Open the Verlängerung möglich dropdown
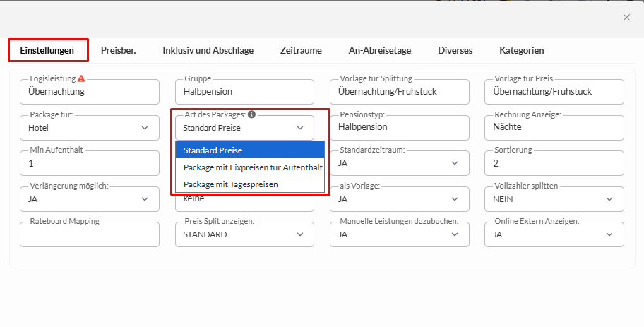Viewport: 644px width, 327px height. (x=89, y=199)
